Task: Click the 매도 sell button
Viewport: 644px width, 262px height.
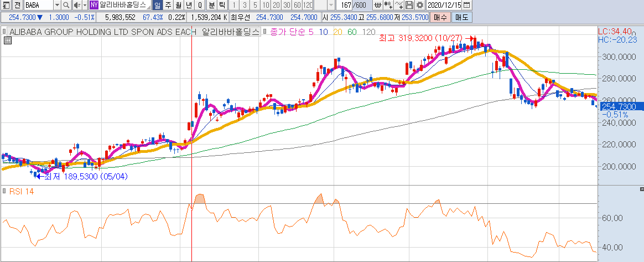Action: tap(461, 17)
